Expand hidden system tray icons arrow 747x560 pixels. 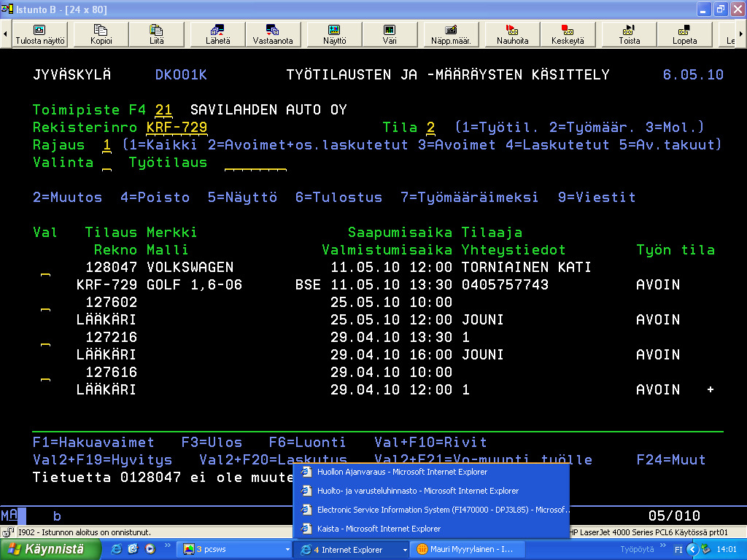pos(692,550)
